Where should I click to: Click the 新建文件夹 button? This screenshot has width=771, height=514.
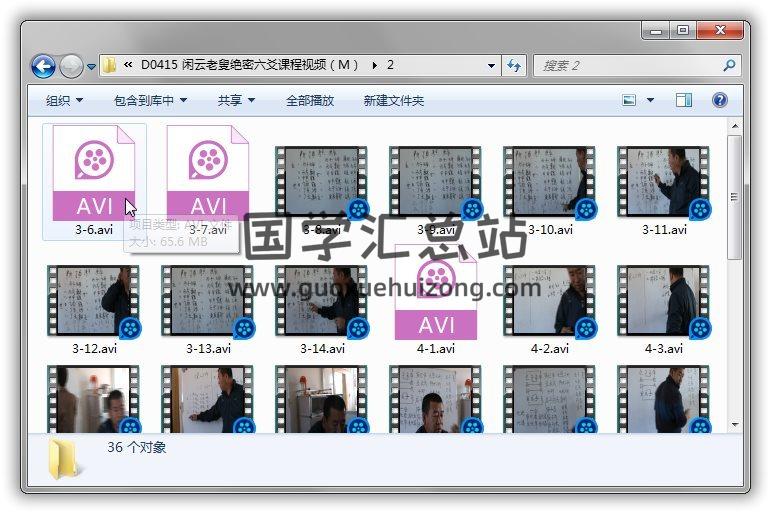(393, 100)
